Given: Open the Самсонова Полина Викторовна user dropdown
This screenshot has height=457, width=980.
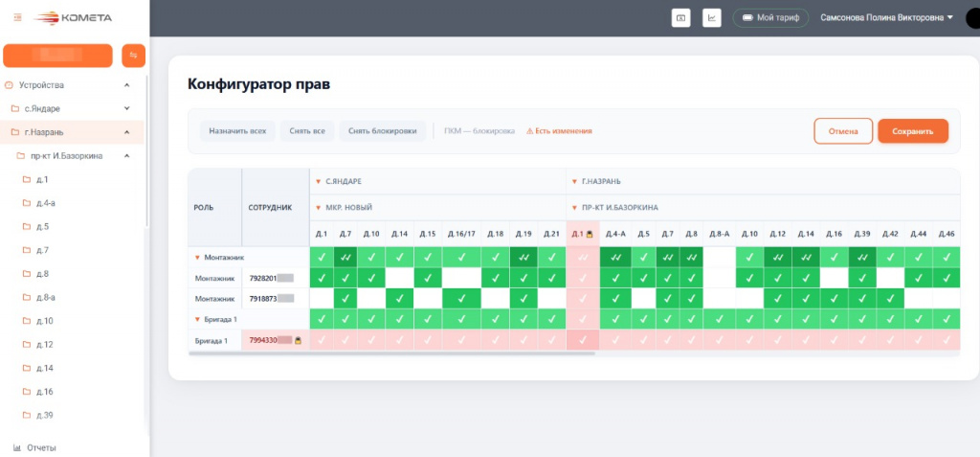Looking at the screenshot, I should point(887,18).
